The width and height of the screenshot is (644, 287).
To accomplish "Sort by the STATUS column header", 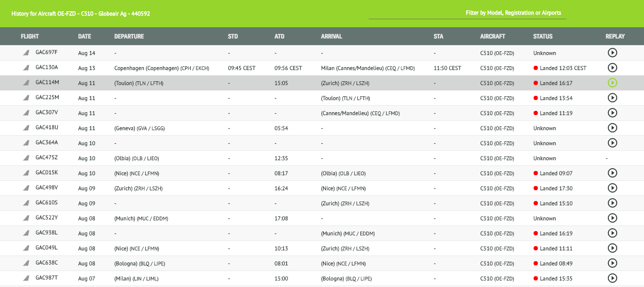I will pos(543,36).
